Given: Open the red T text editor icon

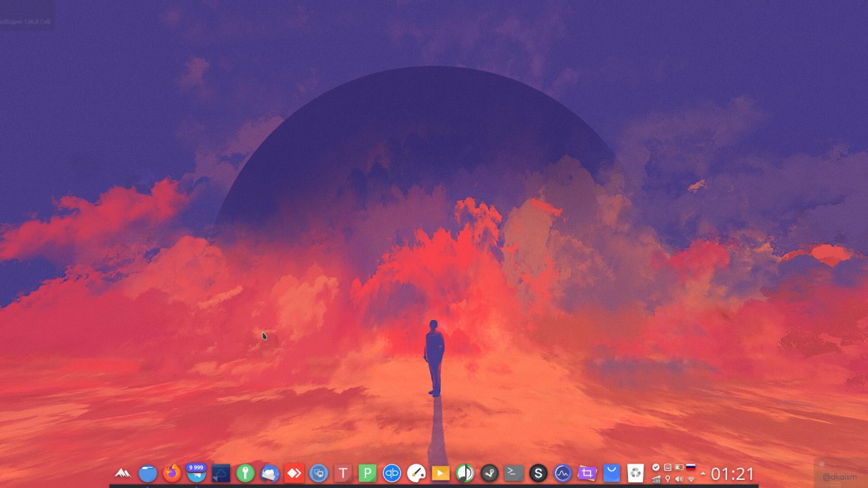Looking at the screenshot, I should click(343, 473).
